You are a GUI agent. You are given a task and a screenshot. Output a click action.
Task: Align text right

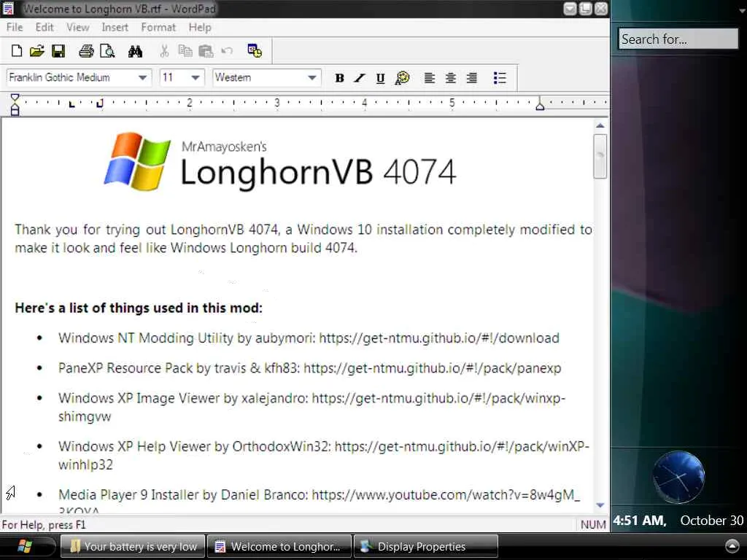[x=472, y=78]
